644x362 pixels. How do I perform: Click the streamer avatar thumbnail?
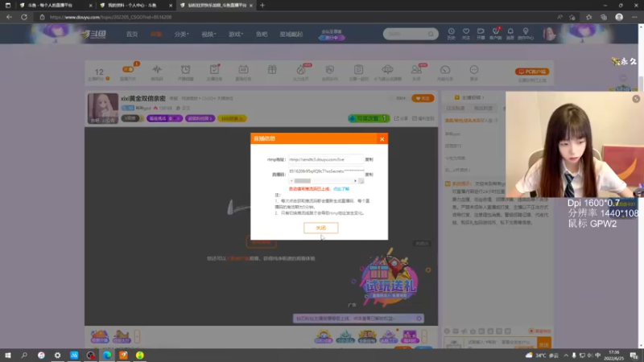[103, 108]
